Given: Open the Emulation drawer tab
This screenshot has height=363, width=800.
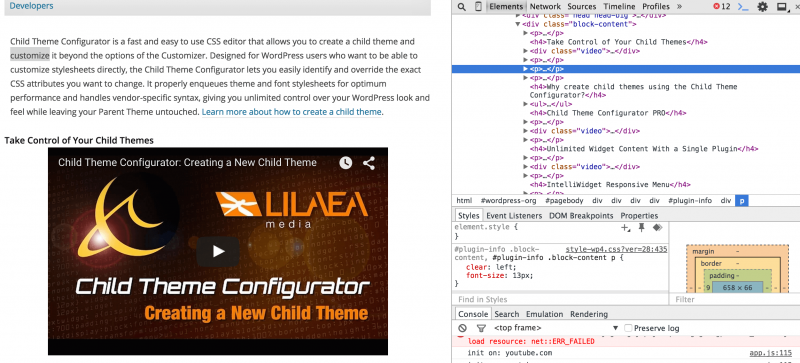Looking at the screenshot, I should tap(544, 314).
